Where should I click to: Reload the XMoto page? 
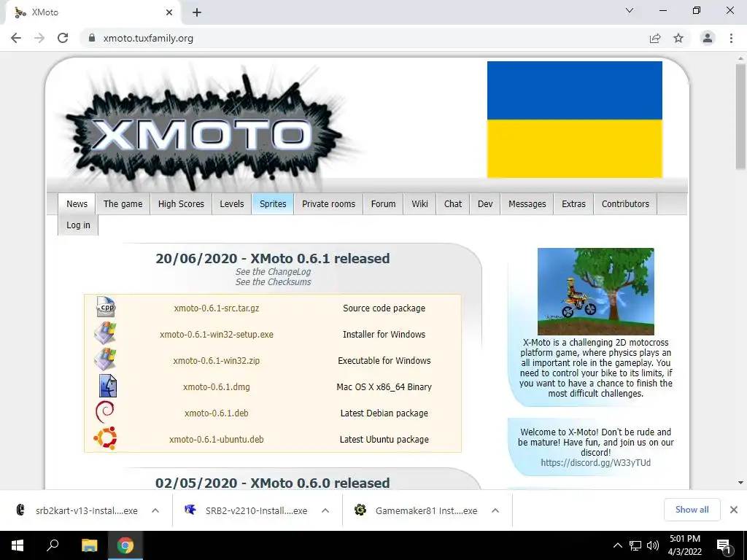click(63, 38)
